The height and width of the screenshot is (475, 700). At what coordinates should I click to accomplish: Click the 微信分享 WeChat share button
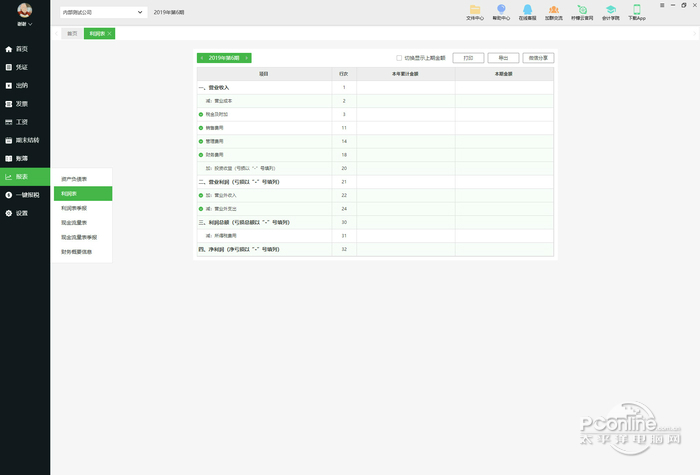click(x=538, y=58)
